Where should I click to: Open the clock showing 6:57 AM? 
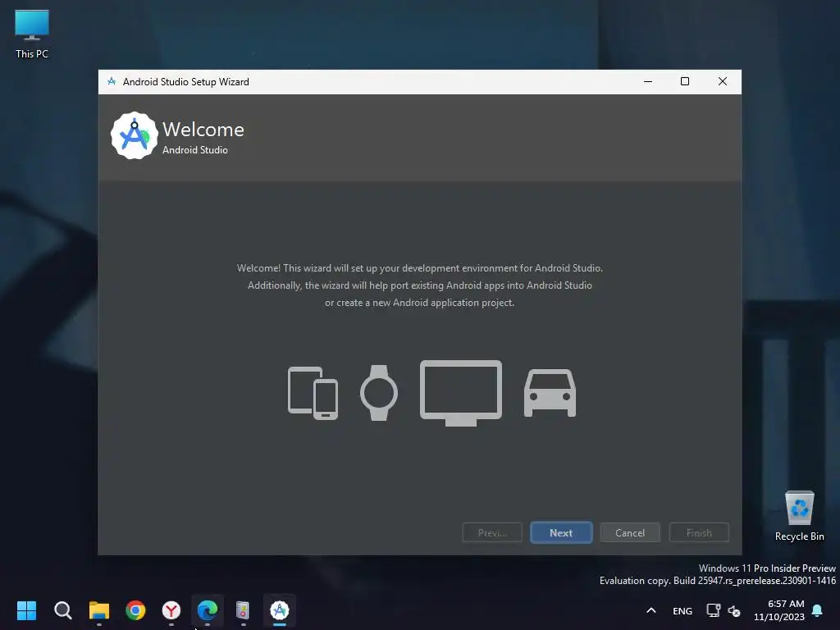click(x=779, y=610)
